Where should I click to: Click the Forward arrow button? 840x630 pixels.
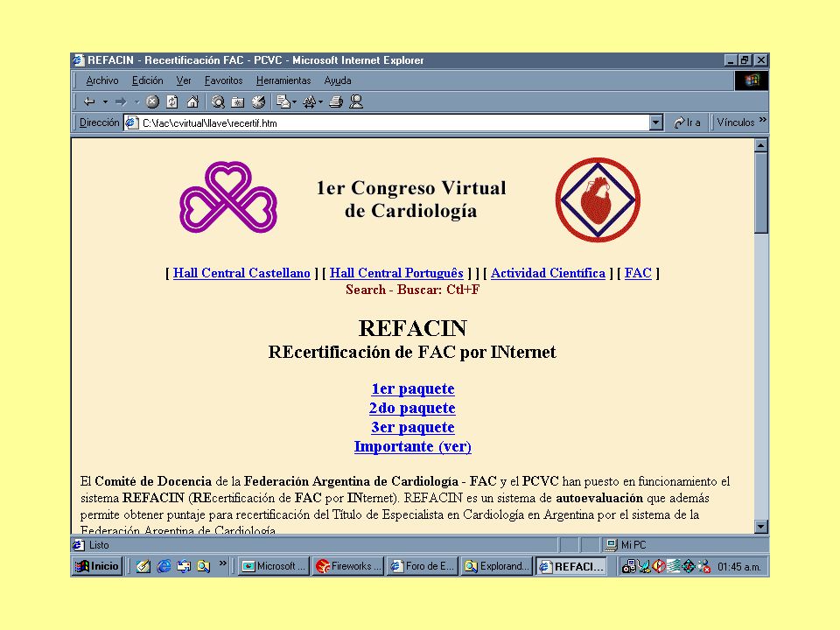coord(121,101)
